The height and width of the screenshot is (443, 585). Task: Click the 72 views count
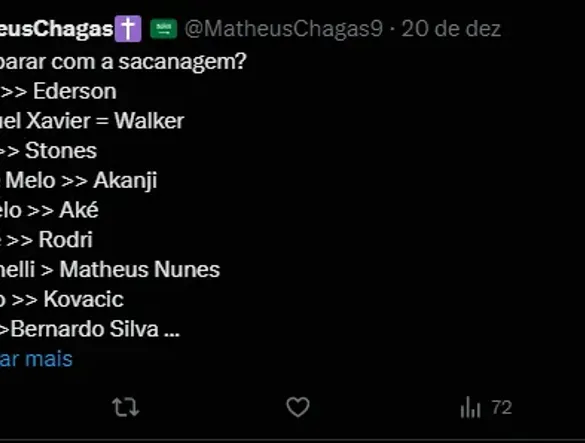(x=502, y=408)
